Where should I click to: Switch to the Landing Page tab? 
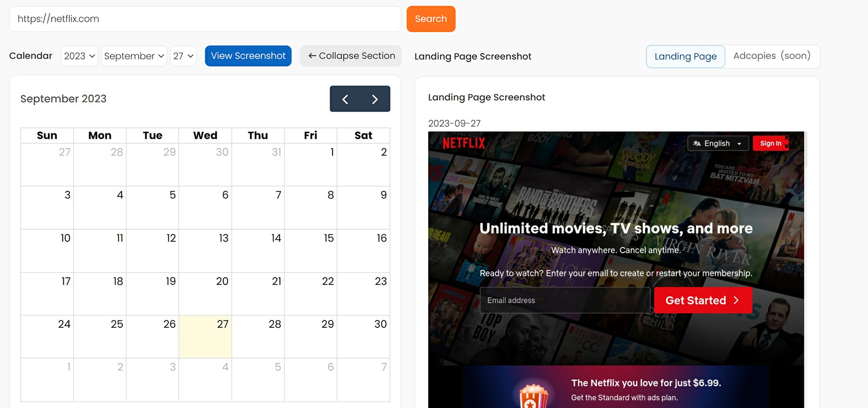[685, 57]
